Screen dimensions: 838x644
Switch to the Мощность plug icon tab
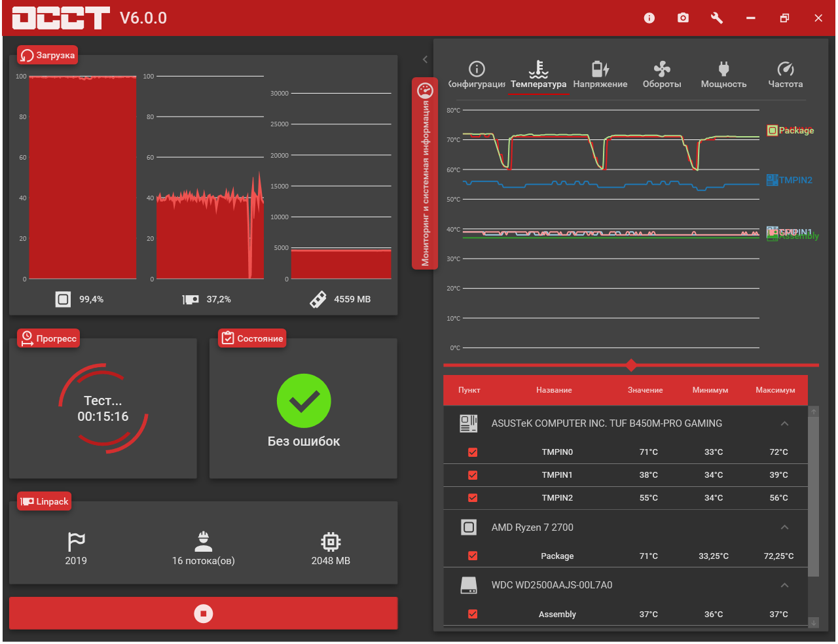tap(723, 69)
